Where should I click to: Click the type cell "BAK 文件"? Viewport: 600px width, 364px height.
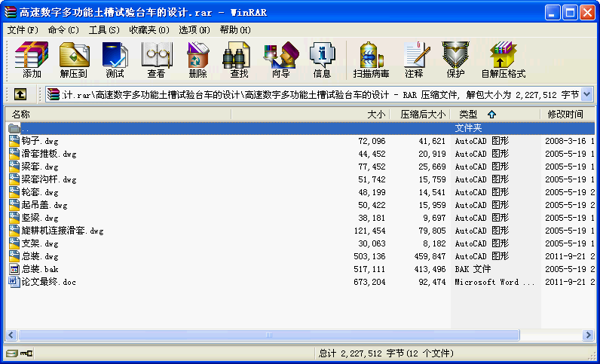(x=473, y=269)
